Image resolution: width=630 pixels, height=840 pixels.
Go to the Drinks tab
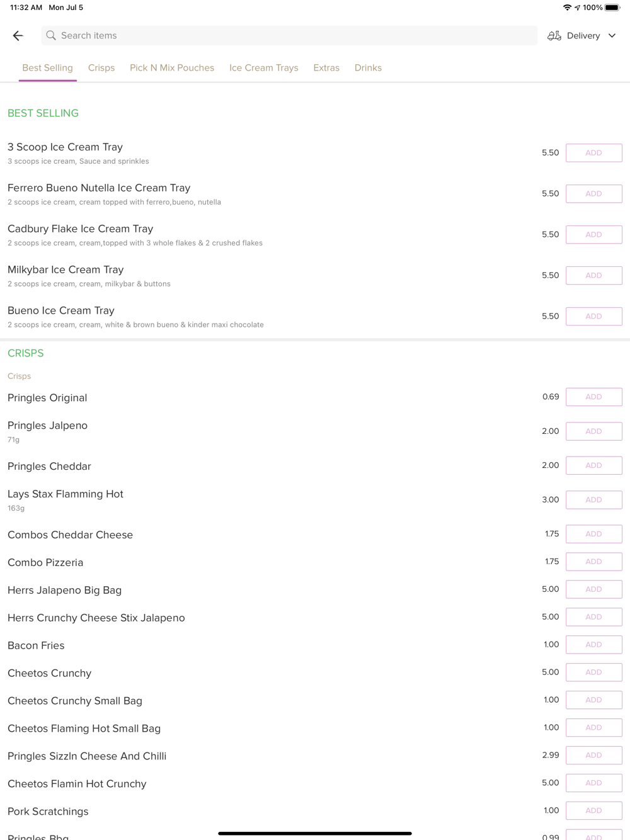(368, 68)
